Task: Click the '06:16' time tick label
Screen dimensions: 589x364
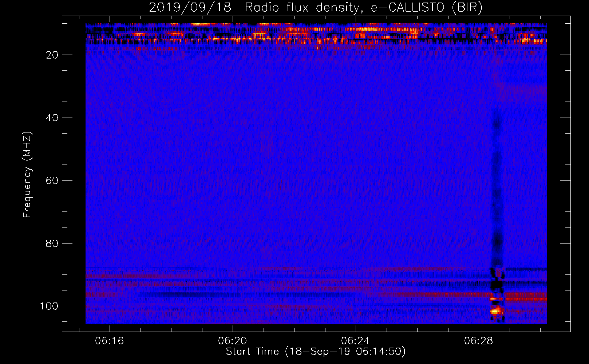Action: tap(110, 341)
